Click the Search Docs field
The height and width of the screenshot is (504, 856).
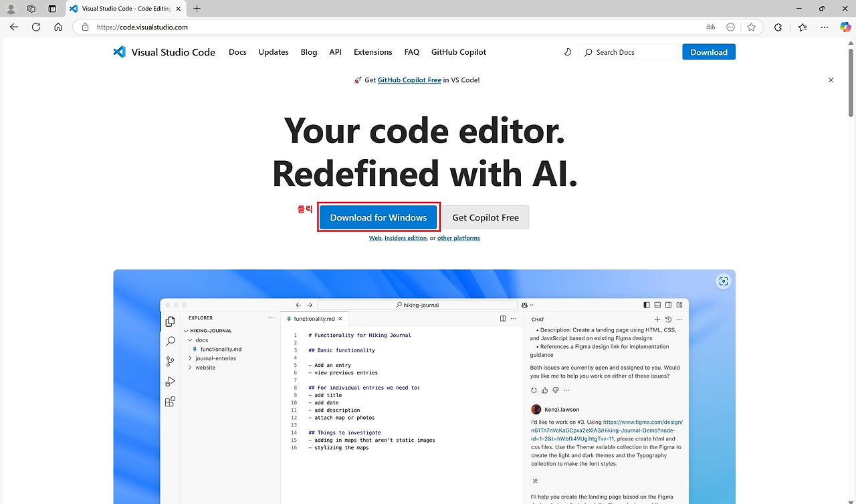(x=629, y=52)
